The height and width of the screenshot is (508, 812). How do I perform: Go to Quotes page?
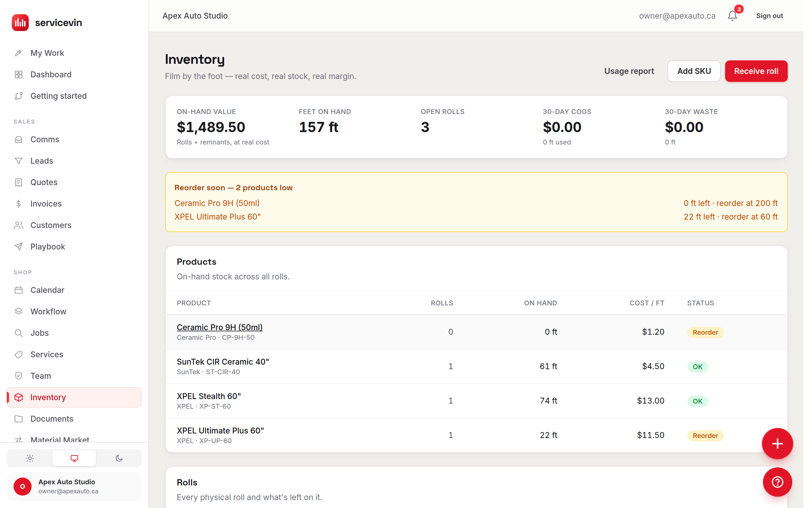point(74,182)
